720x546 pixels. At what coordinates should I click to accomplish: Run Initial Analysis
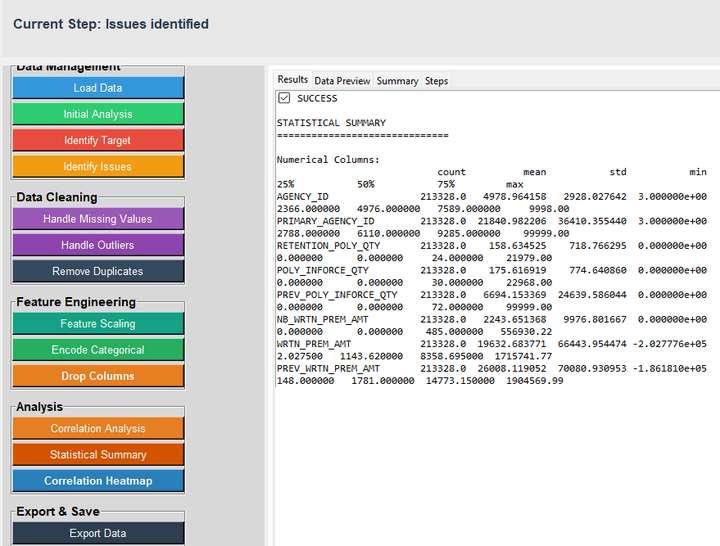click(x=98, y=114)
